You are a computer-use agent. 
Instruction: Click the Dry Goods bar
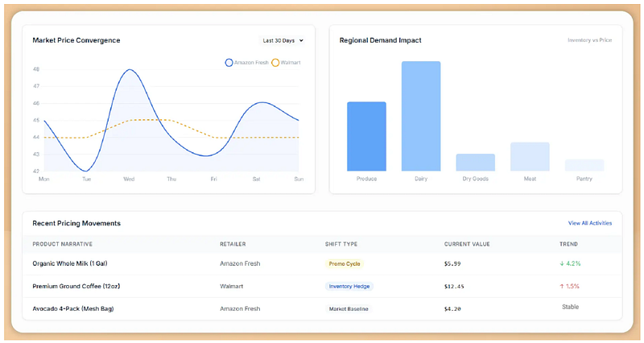coord(475,163)
